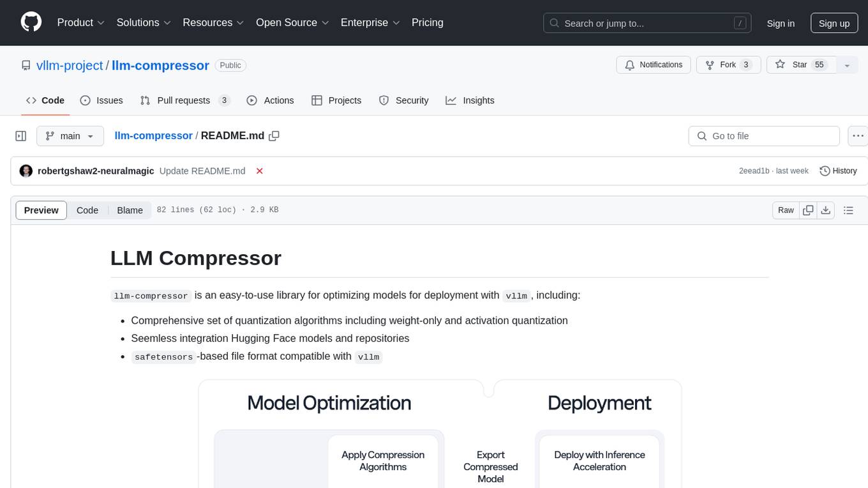Open llm-compressor breadcrumb folder link

pos(153,135)
